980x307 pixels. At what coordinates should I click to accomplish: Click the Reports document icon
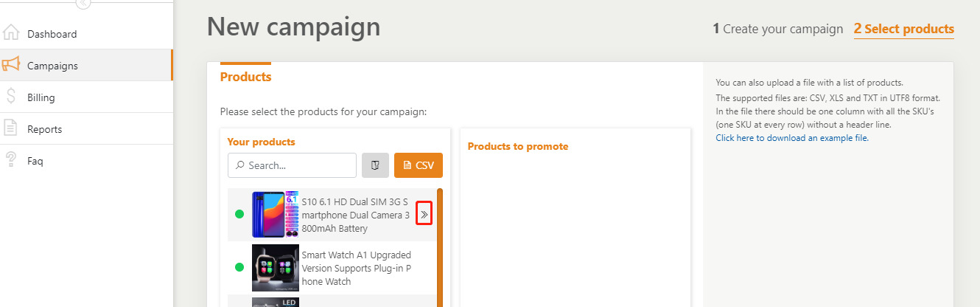point(11,128)
